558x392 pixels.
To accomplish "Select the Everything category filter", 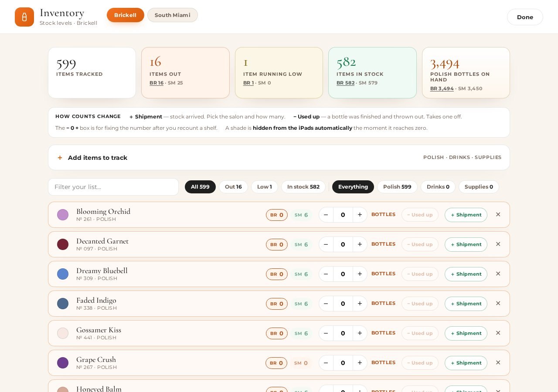I will coord(353,187).
